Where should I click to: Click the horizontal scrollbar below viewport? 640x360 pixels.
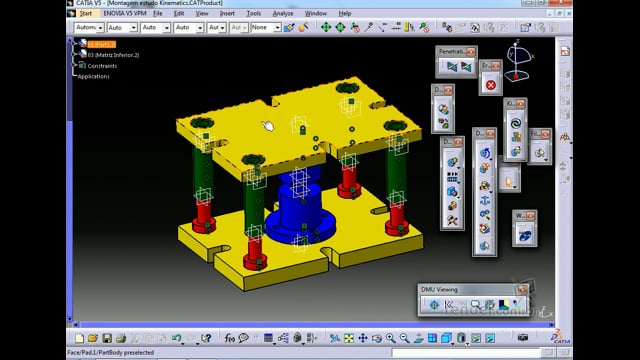tap(313, 325)
